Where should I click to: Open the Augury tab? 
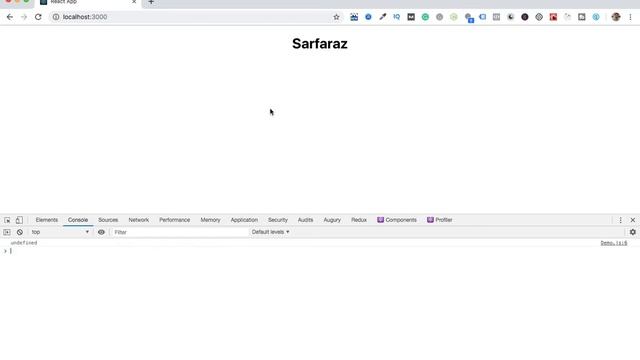pyautogui.click(x=332, y=220)
